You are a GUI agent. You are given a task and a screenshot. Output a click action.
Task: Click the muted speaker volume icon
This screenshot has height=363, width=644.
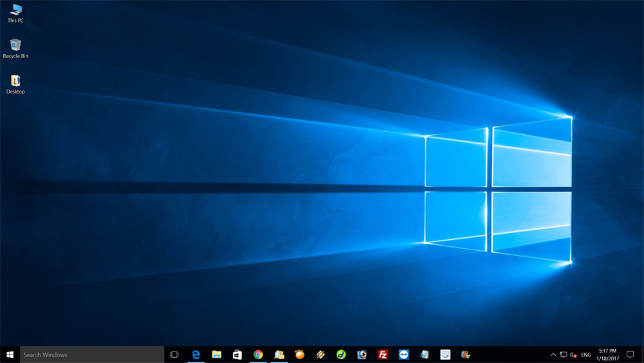tap(573, 355)
